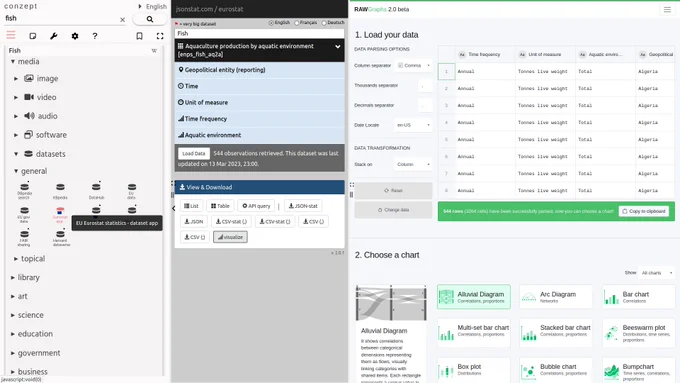Open the wrench tools icon
The image size is (680, 383).
[x=54, y=36]
